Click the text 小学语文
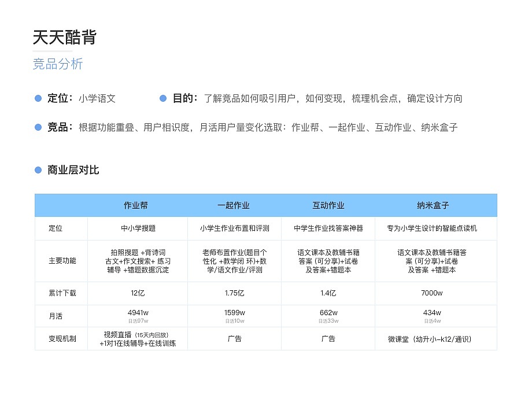This screenshot has width=532, height=399. tap(97, 98)
